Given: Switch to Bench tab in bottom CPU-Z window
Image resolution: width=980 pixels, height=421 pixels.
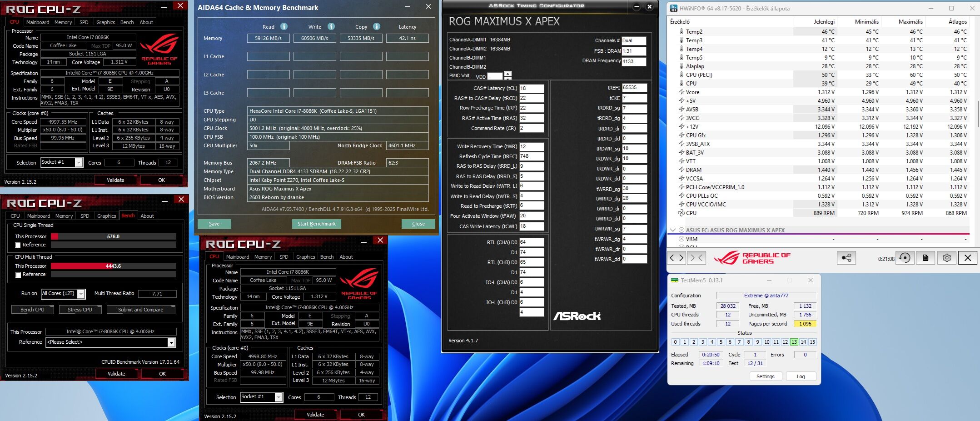Looking at the screenshot, I should pyautogui.click(x=327, y=256).
